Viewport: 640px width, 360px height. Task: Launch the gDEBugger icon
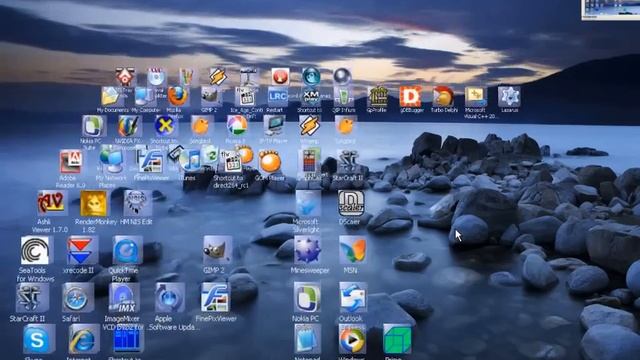click(410, 97)
